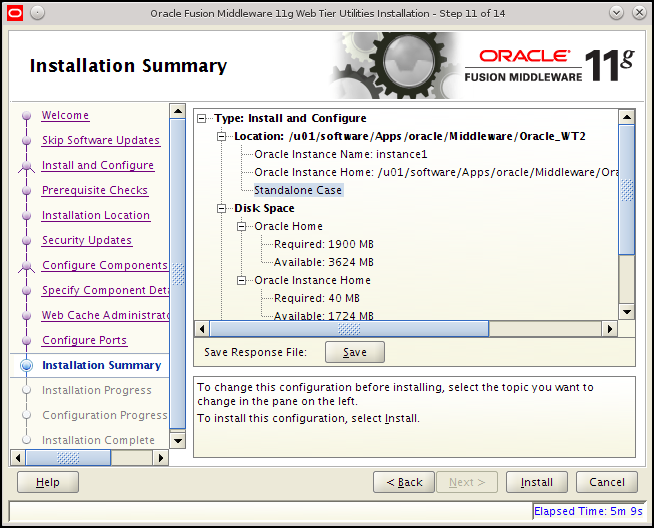The width and height of the screenshot is (654, 528).
Task: Click summary tree scroll left arrow
Action: click(x=202, y=329)
